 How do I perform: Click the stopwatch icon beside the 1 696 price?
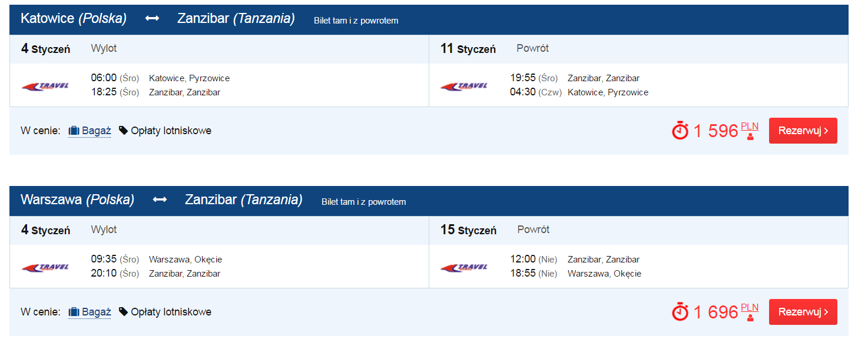coord(680,311)
